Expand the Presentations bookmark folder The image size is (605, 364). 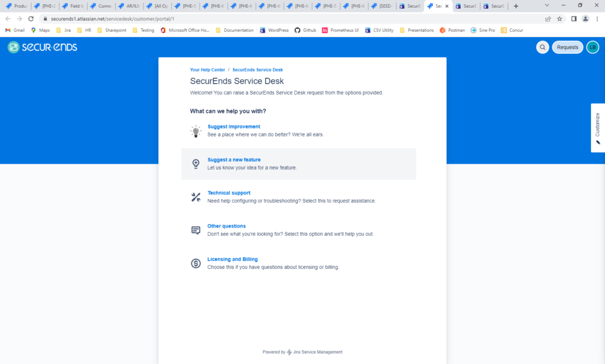point(417,30)
